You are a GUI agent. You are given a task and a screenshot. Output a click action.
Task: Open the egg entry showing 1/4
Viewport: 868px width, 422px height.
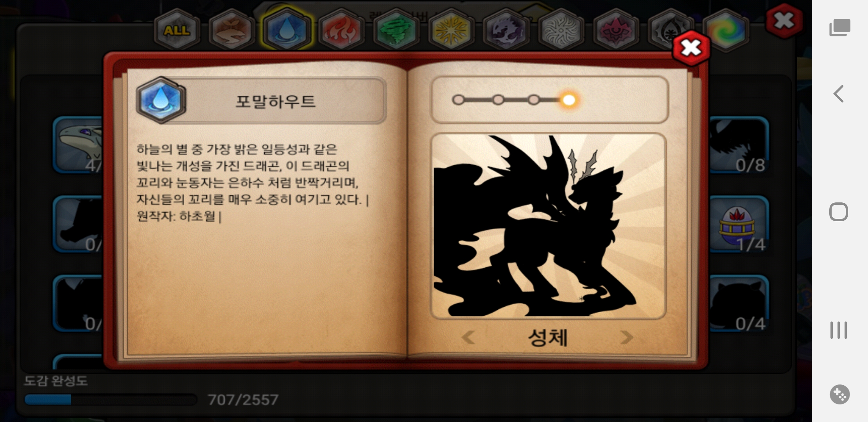[738, 225]
